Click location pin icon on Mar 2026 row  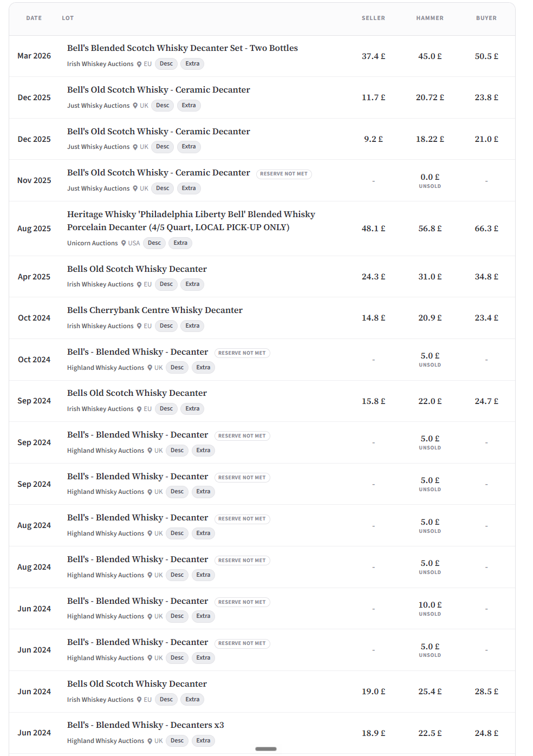coord(139,64)
